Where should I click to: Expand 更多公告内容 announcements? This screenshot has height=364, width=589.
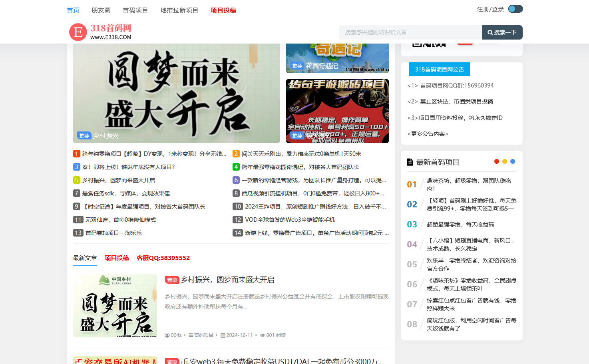428,134
